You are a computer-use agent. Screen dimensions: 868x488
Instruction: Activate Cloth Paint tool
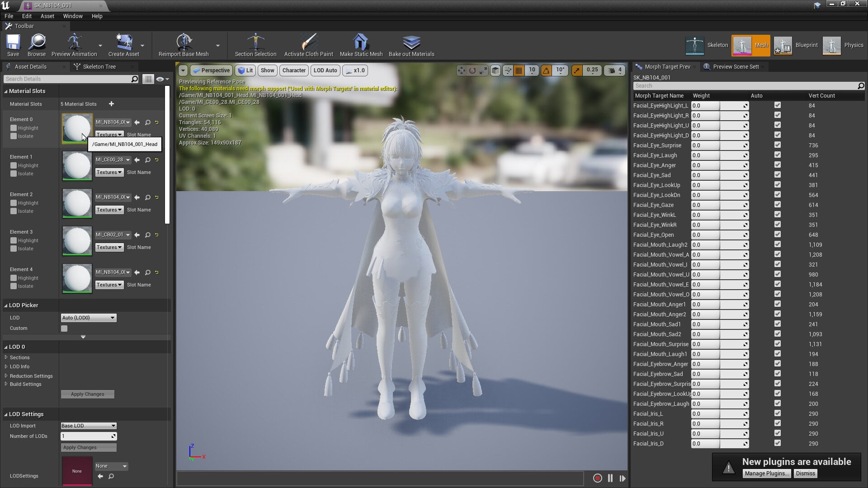(309, 42)
